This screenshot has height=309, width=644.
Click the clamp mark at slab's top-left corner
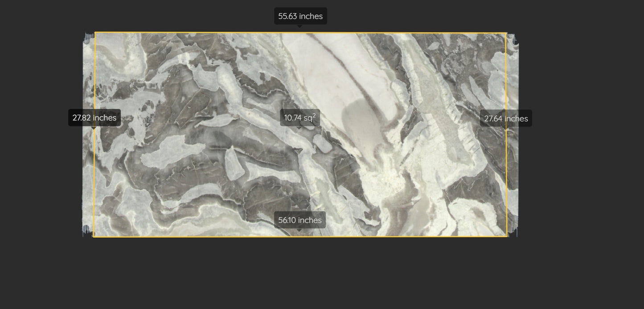pyautogui.click(x=88, y=37)
